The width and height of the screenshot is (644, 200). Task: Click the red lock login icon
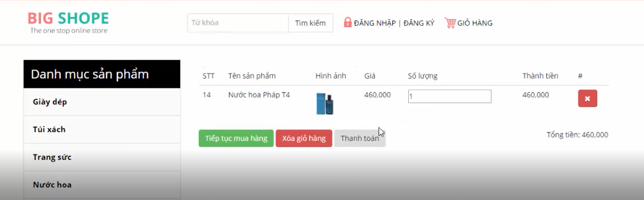coord(348,23)
